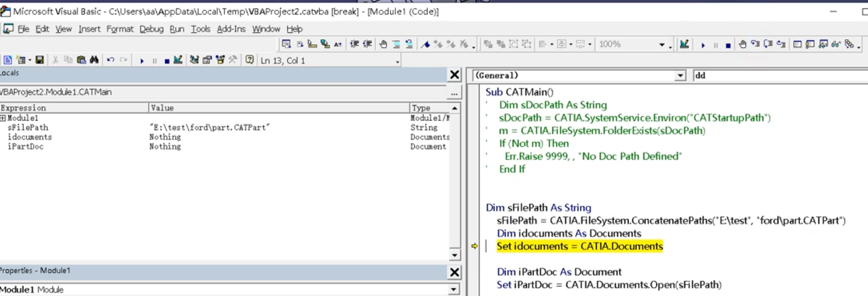Open the Tools menu
The height and width of the screenshot is (296, 868).
pyautogui.click(x=201, y=29)
